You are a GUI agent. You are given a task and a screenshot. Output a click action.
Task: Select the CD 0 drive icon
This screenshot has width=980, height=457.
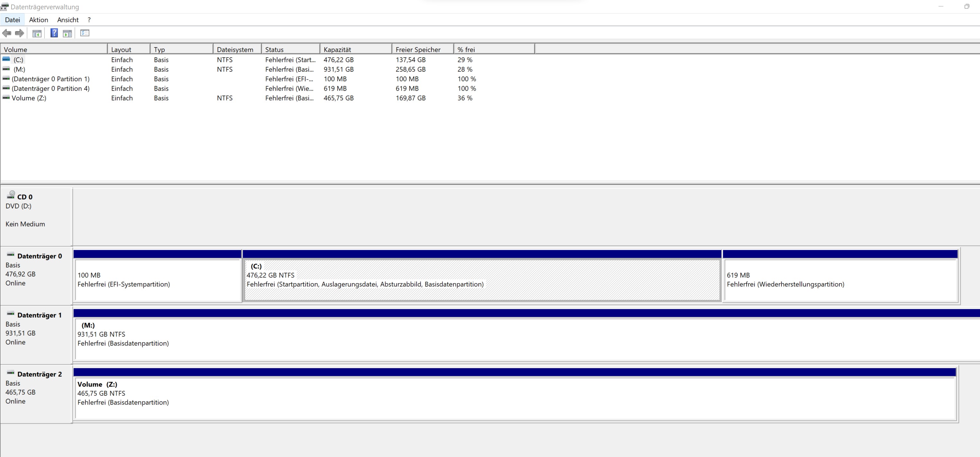11,195
